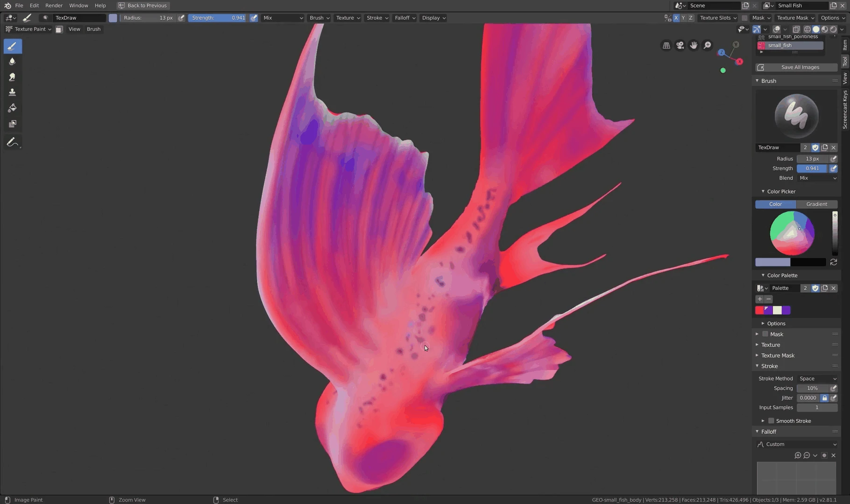Click the Spacing percentage field
Screen dimensions: 850x504
[813, 388]
